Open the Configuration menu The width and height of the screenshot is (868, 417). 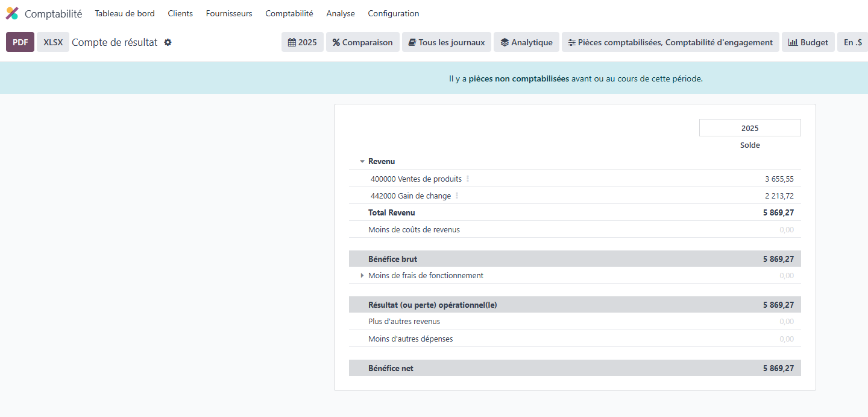click(x=394, y=13)
